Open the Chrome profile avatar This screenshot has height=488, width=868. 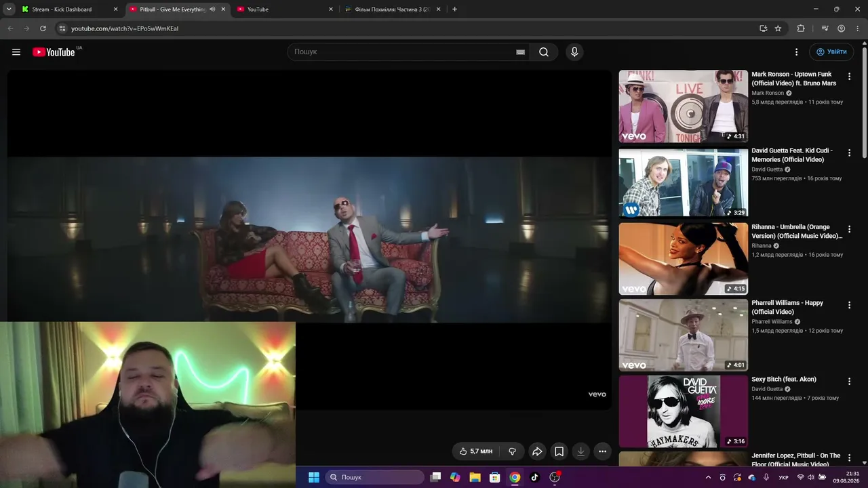coord(841,28)
